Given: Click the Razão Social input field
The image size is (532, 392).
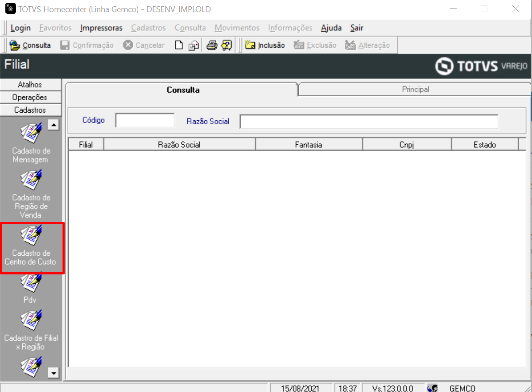Looking at the screenshot, I should click(369, 121).
